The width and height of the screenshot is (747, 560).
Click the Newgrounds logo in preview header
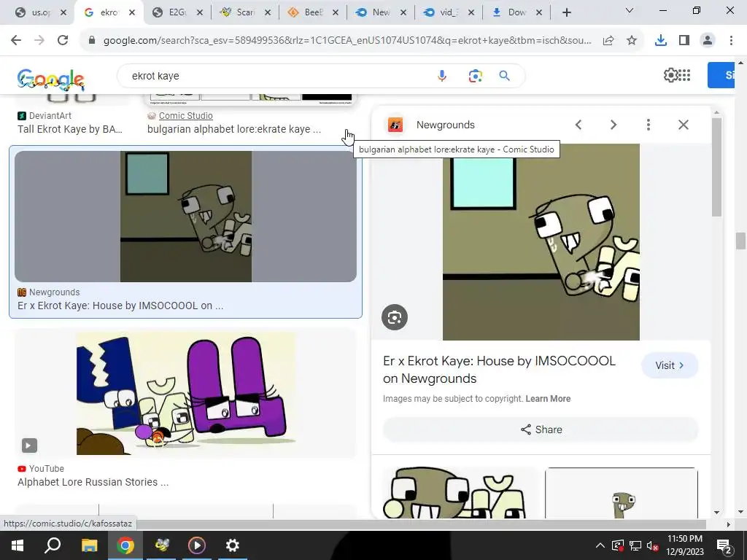pyautogui.click(x=395, y=125)
